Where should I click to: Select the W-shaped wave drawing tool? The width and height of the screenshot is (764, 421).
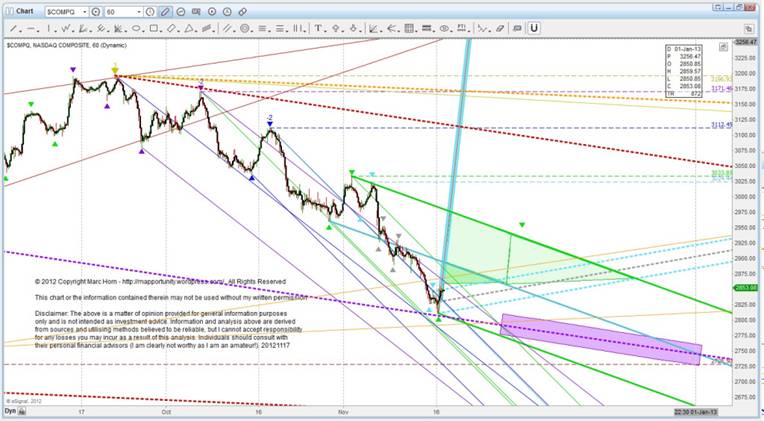(66, 28)
